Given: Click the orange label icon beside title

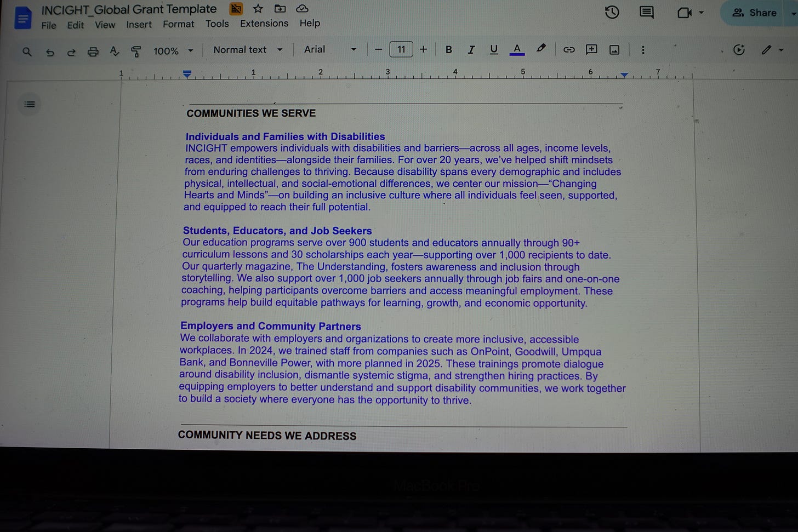Looking at the screenshot, I should (x=236, y=9).
